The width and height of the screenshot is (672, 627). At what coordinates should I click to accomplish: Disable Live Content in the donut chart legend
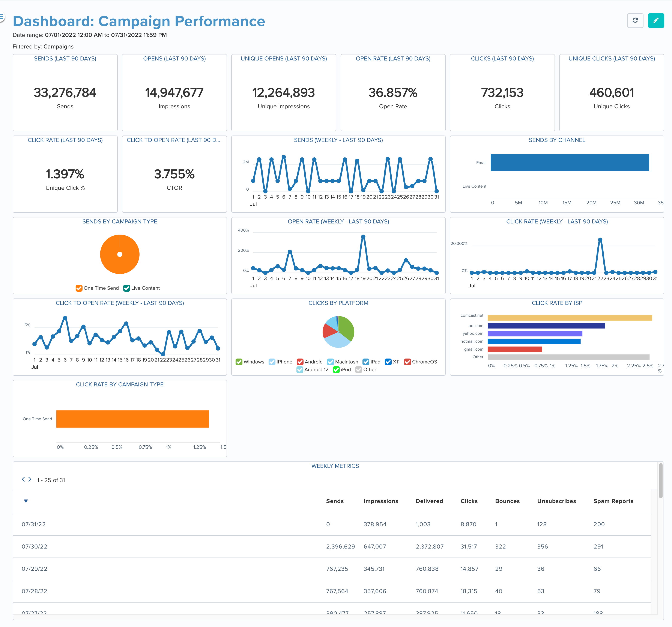[127, 288]
